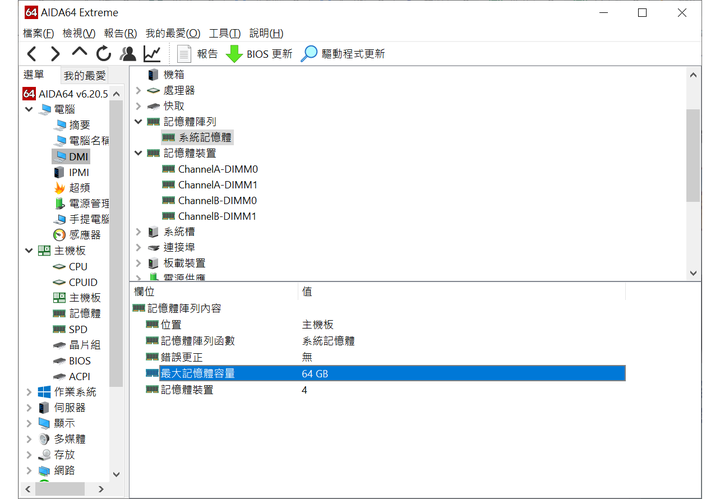Click the 驅動程式更新 button
This screenshot has height=499, width=720.
pyautogui.click(x=343, y=54)
